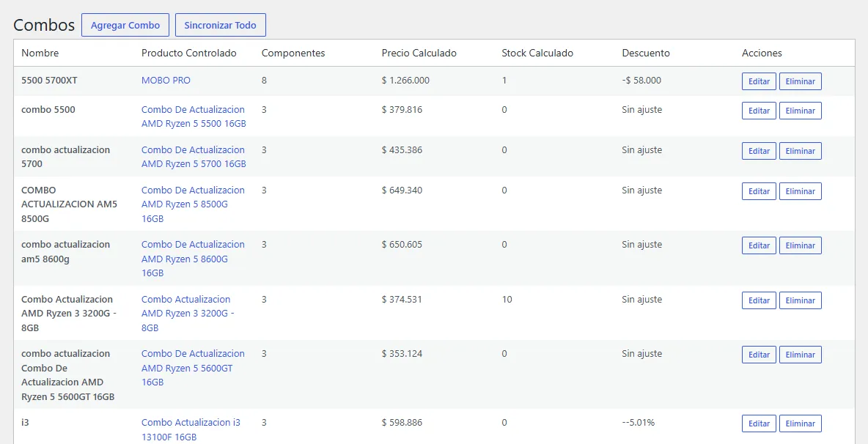This screenshot has width=868, height=444.
Task: Click the components count 8
Action: [264, 80]
